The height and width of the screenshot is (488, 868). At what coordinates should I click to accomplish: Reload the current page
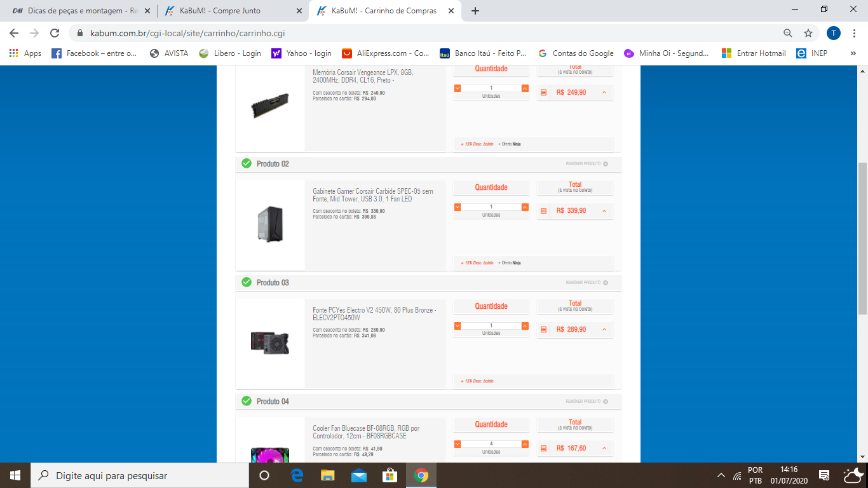[55, 33]
